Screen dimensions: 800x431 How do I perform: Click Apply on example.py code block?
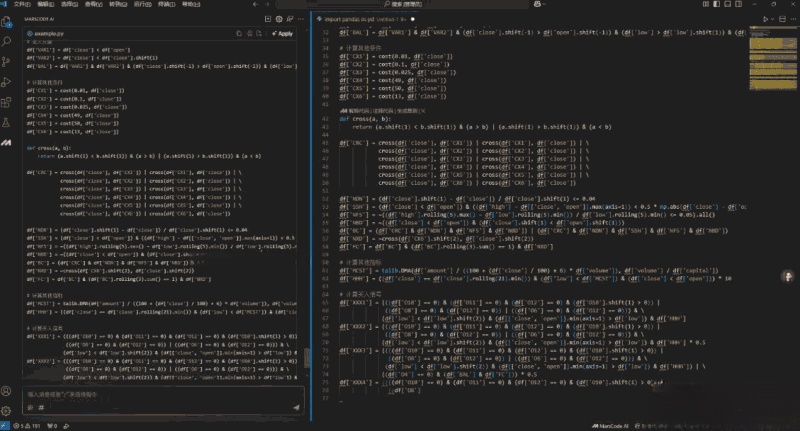pos(281,33)
